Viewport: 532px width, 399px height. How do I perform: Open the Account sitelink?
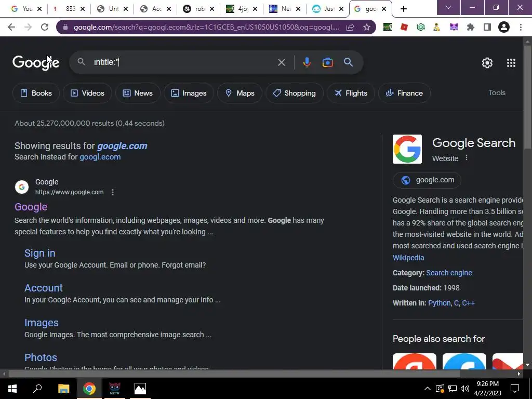click(x=44, y=288)
